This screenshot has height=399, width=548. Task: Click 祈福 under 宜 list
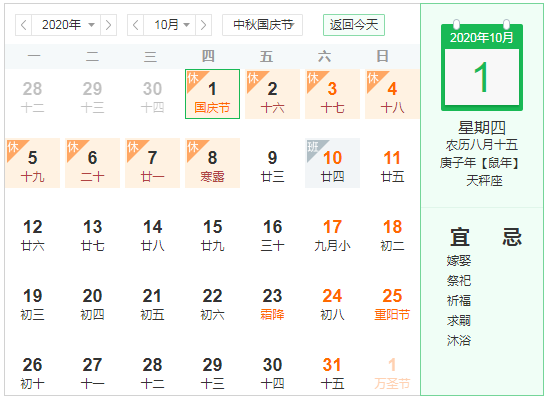[459, 300]
